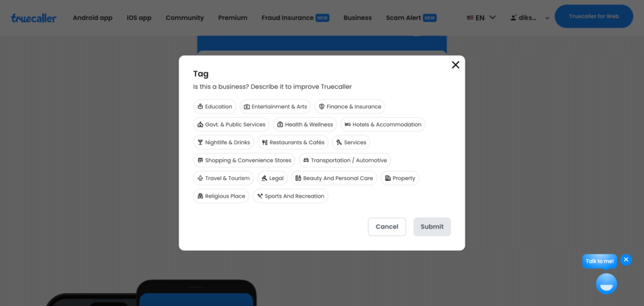The height and width of the screenshot is (306, 644).
Task: Click the play-screen icon in Entertainment & Arts
Action: click(247, 106)
